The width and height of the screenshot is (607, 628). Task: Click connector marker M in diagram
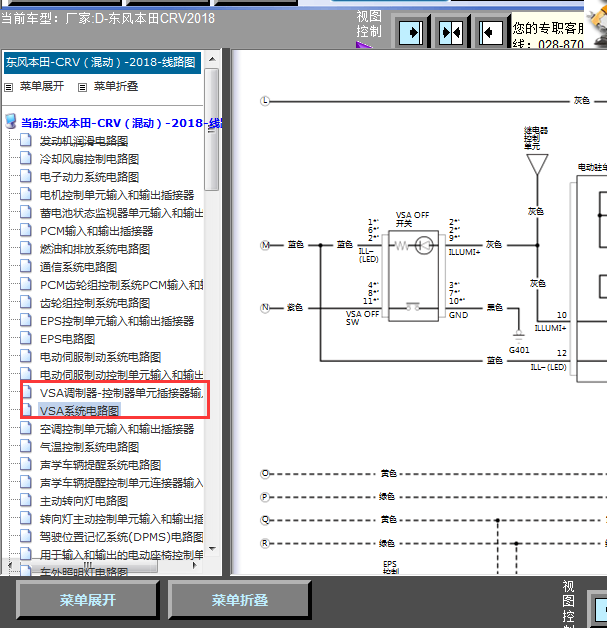265,245
